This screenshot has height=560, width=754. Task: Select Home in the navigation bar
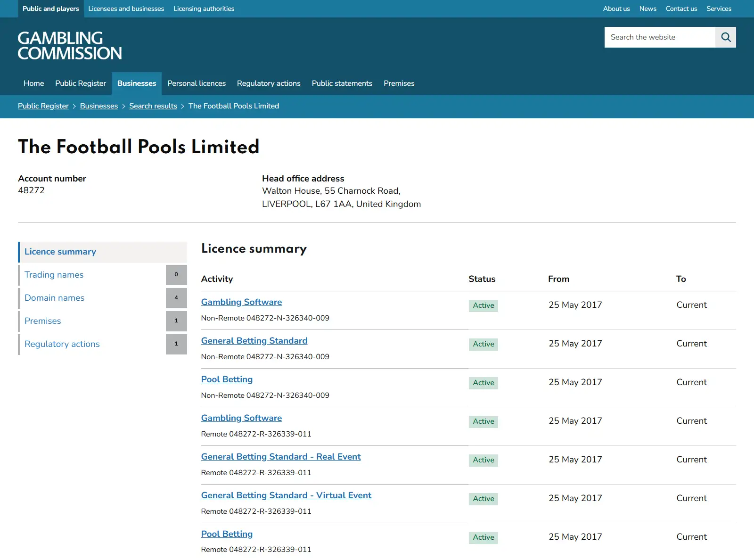(x=34, y=83)
